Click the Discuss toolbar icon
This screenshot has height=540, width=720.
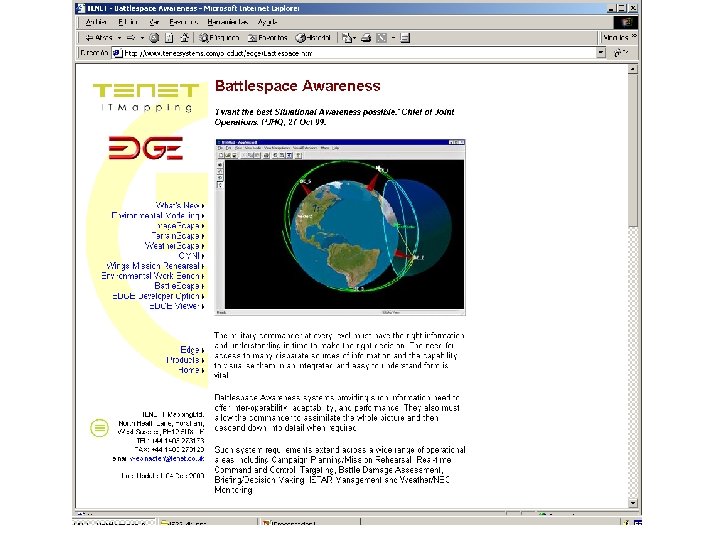pyautogui.click(x=405, y=38)
